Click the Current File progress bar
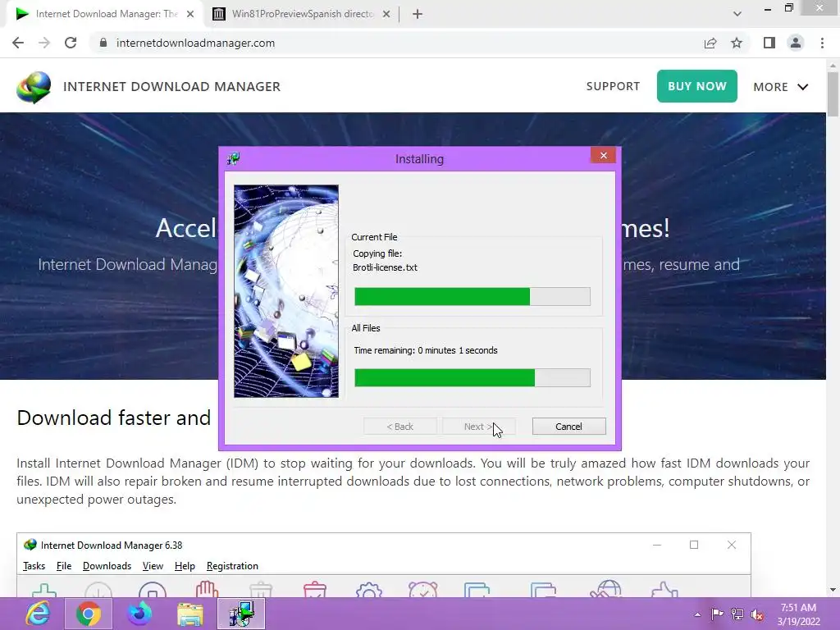Screen dimensions: 840x630 click(x=472, y=296)
